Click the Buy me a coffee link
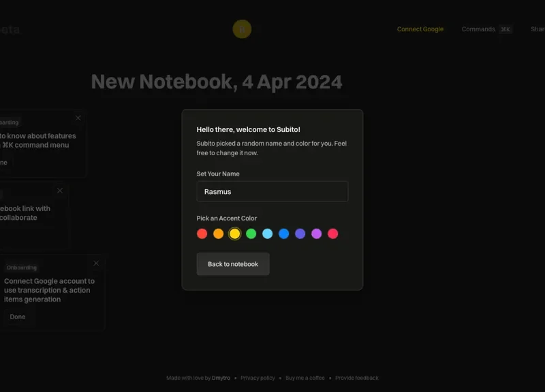Image resolution: width=545 pixels, height=392 pixels. tap(305, 378)
